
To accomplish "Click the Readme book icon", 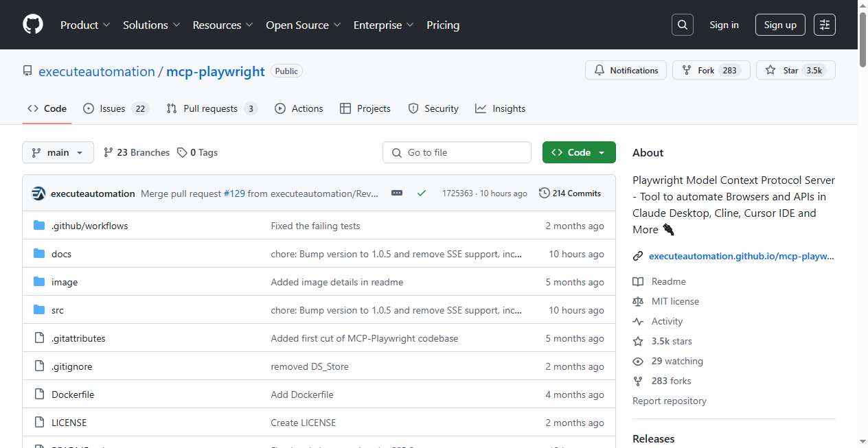I will [638, 281].
